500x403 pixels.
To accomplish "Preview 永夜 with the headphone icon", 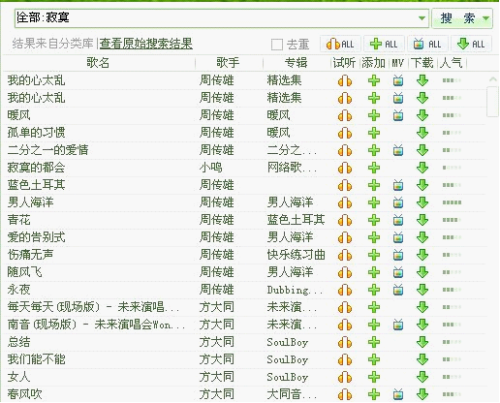I will tap(345, 290).
